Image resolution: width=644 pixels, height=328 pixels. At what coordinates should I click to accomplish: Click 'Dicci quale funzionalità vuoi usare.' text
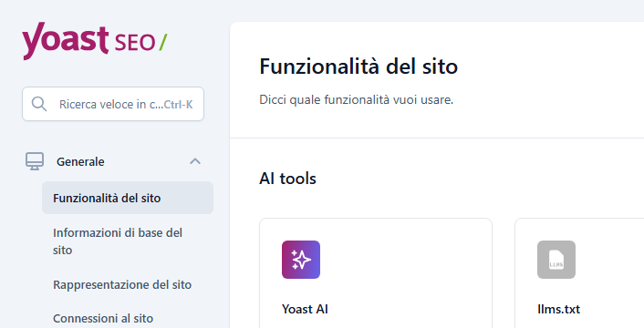point(356,99)
